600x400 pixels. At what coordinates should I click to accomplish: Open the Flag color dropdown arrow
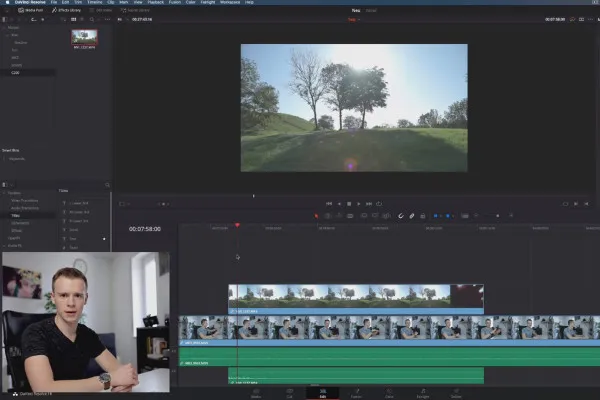441,216
